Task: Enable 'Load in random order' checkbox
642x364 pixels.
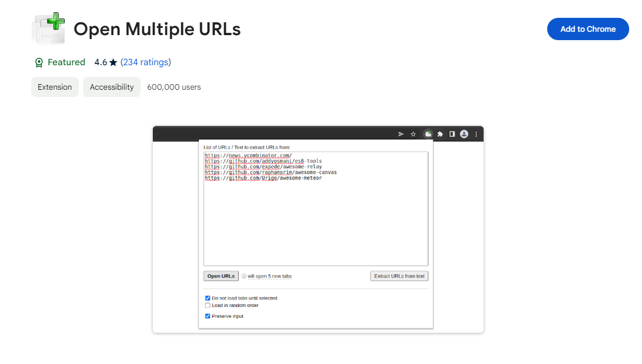Action: pyautogui.click(x=207, y=305)
